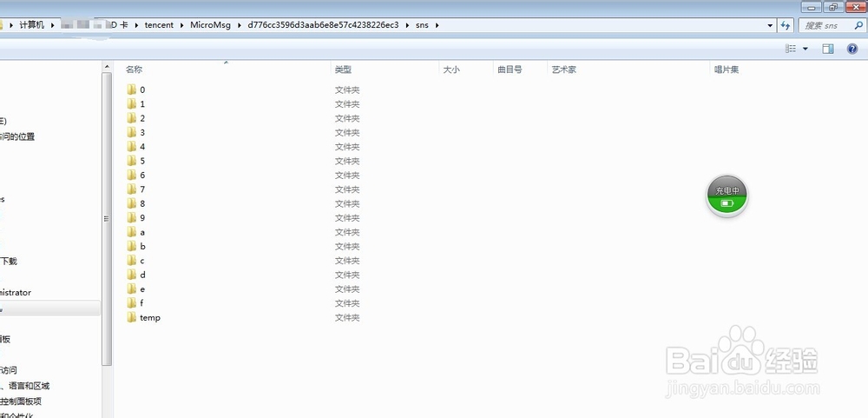868x418 pixels.
Task: Sort by 曲目号 column header
Action: (x=510, y=70)
